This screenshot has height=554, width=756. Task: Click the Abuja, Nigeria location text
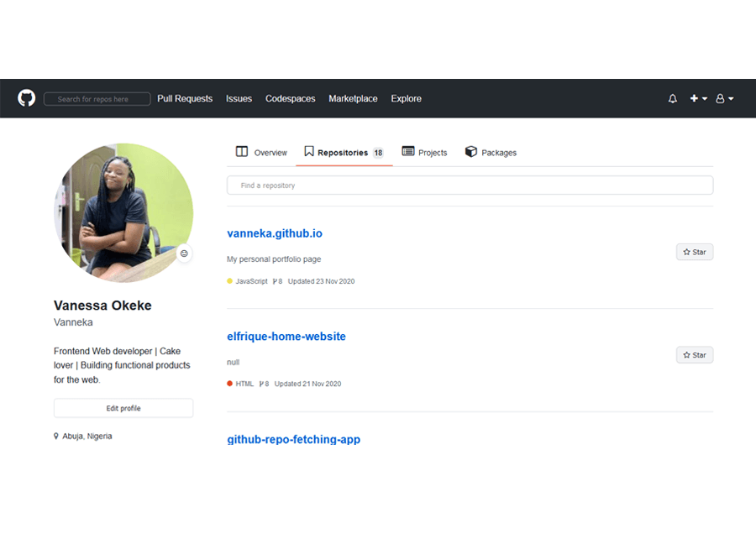click(x=87, y=436)
